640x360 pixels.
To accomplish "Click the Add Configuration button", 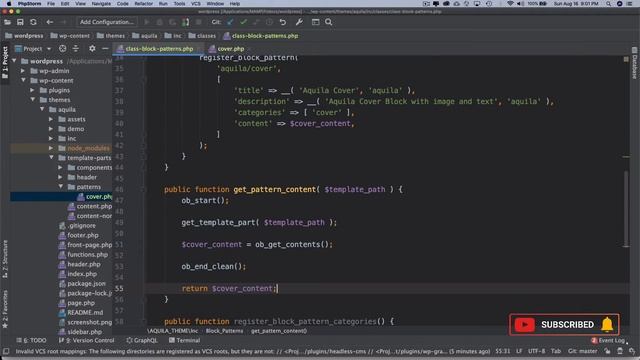I will (x=107, y=22).
